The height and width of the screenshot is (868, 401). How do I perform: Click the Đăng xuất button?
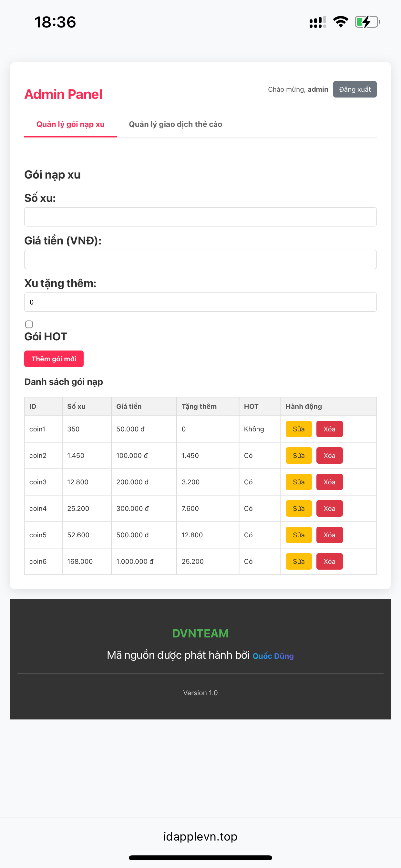pos(355,89)
